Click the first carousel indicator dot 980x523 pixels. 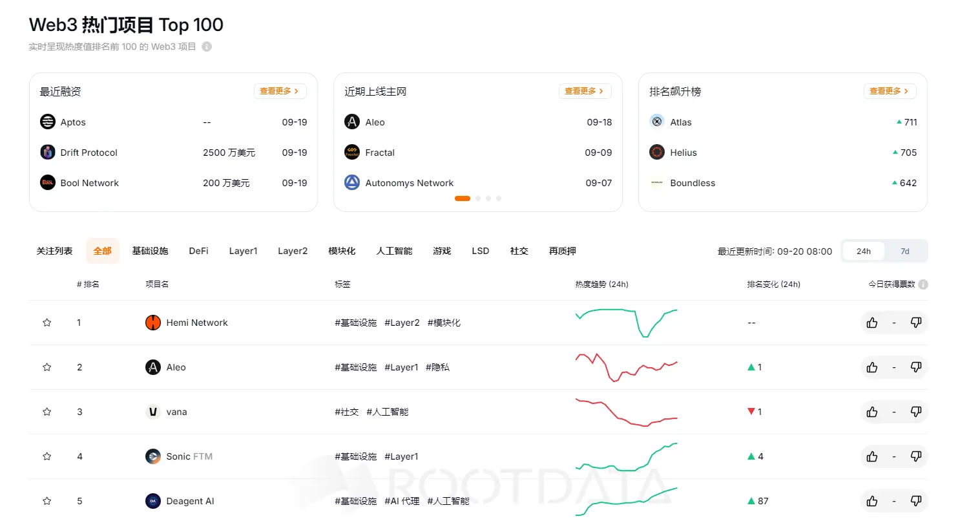(463, 198)
